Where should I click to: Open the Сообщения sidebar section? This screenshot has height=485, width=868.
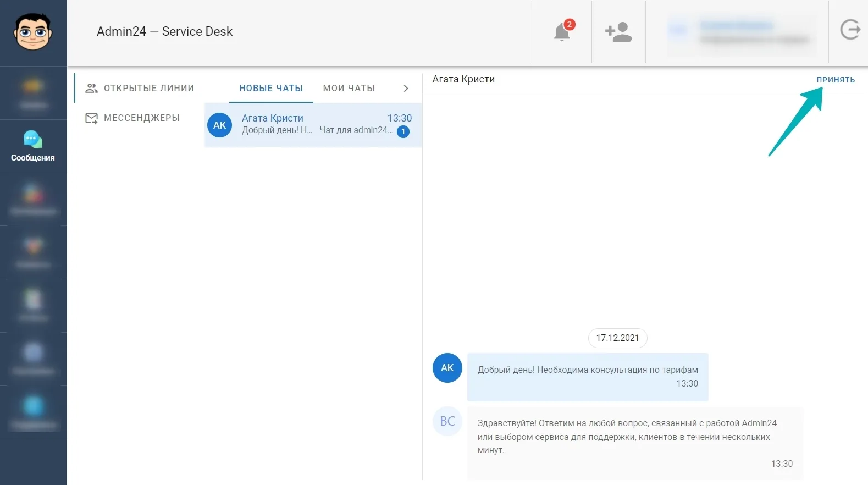click(x=33, y=146)
